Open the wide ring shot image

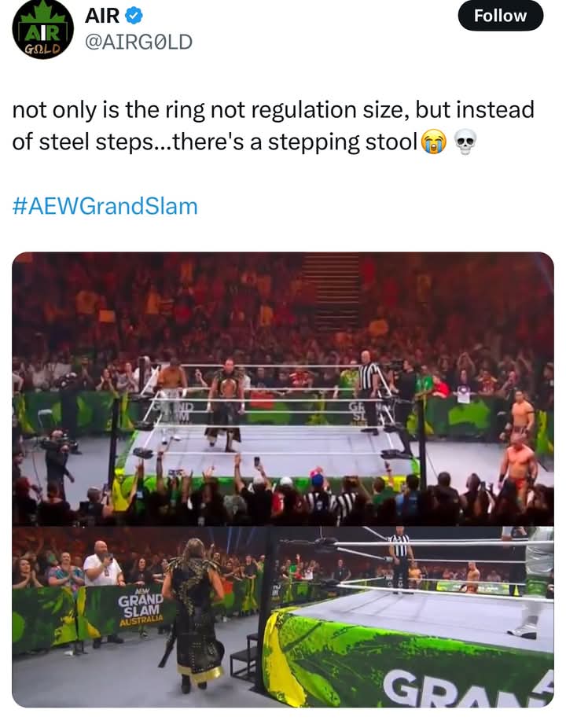tap(283, 388)
